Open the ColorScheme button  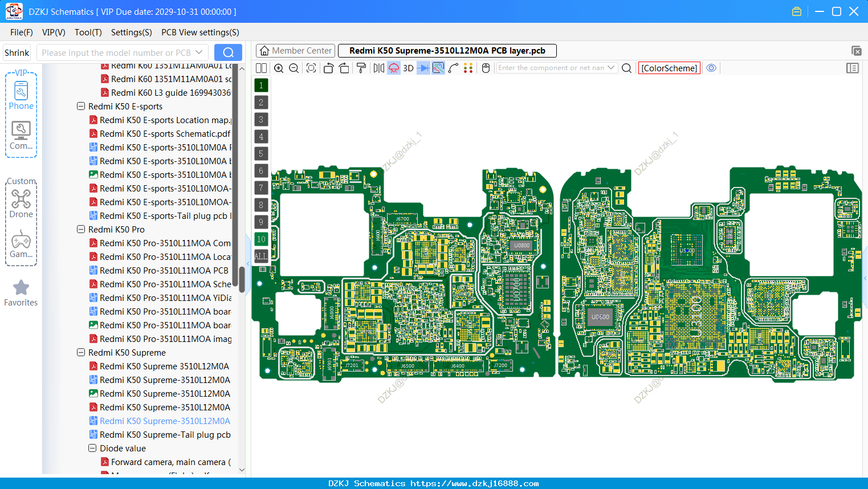669,68
